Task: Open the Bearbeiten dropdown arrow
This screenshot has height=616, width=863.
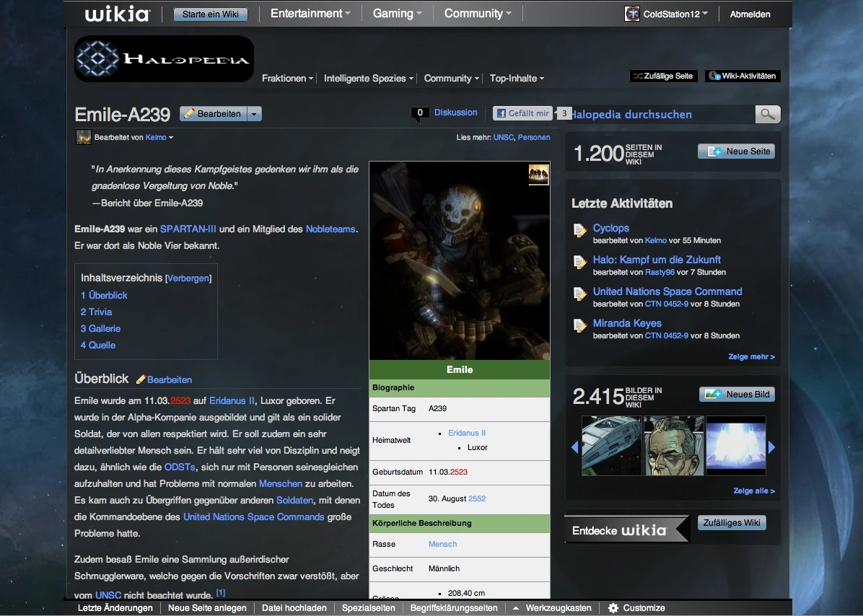Action: point(254,114)
